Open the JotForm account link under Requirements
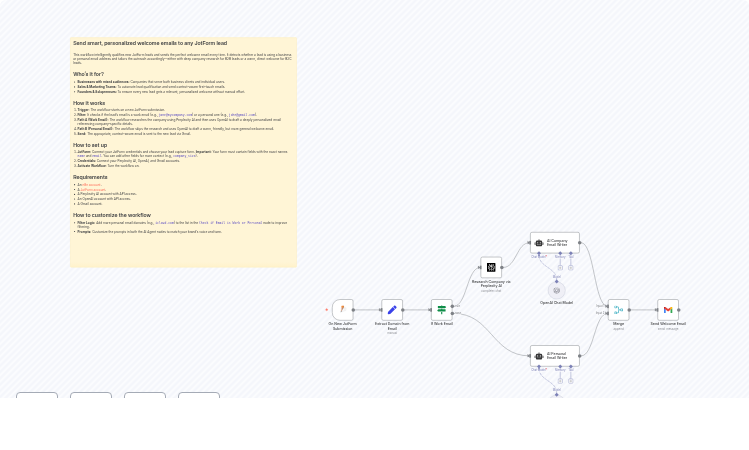 [92, 189]
